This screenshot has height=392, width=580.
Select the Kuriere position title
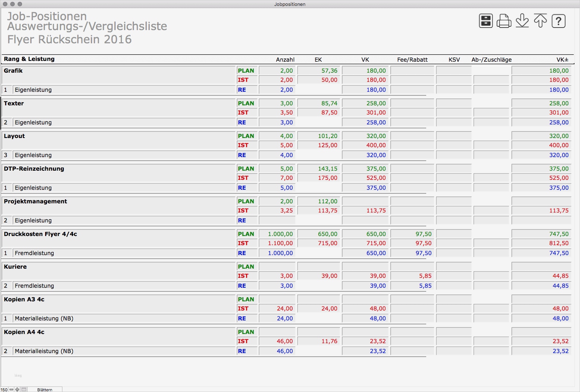[15, 266]
